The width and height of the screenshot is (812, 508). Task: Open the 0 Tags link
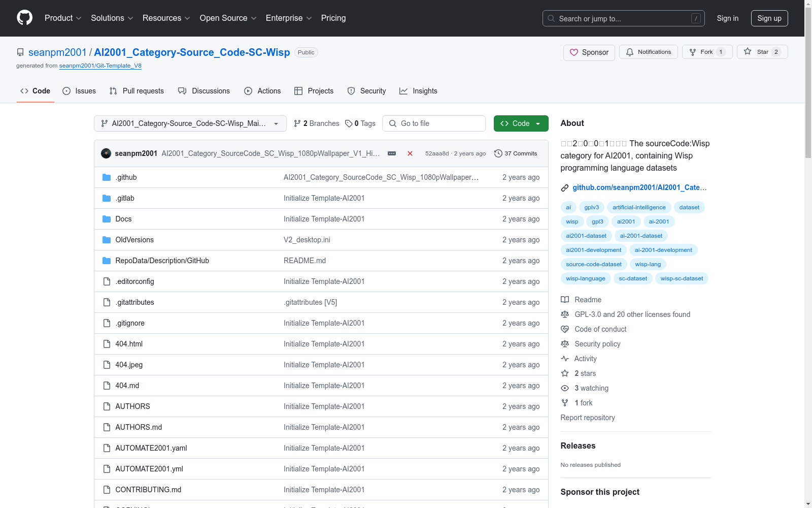[360, 123]
